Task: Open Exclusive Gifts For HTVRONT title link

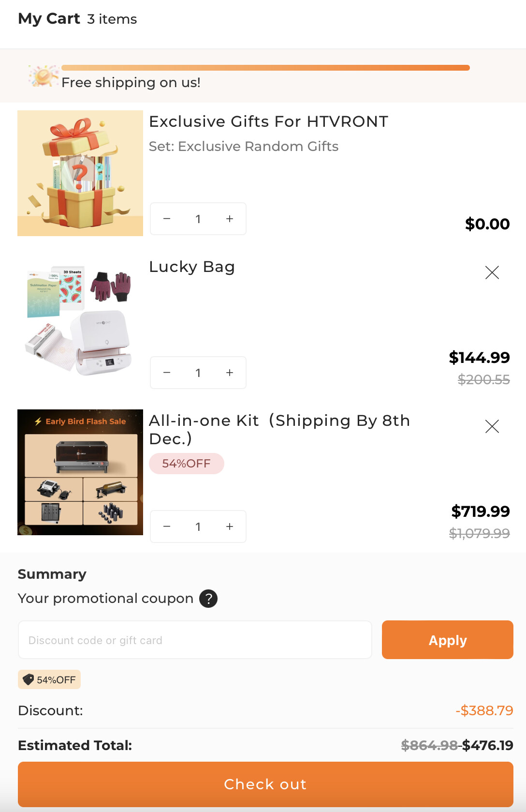Action: point(268,121)
